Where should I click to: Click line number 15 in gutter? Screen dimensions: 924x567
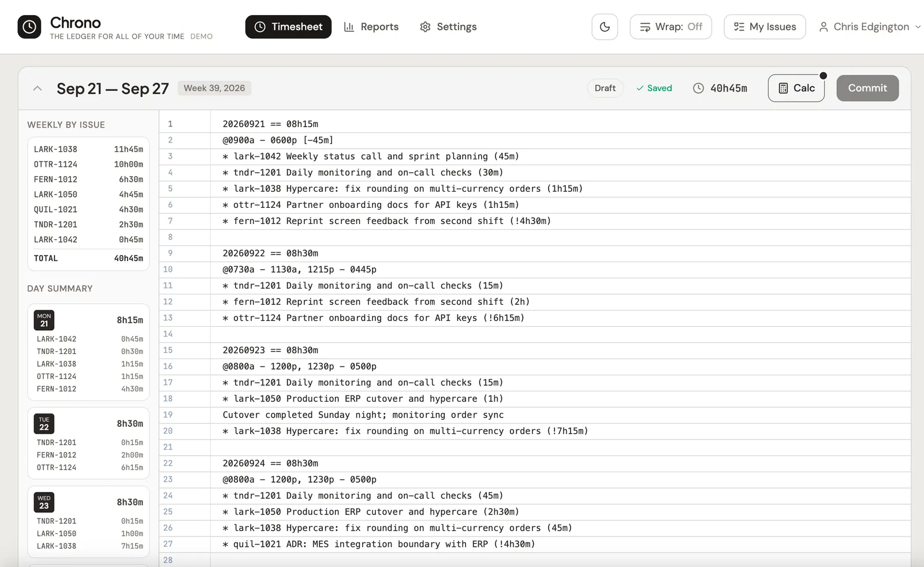pyautogui.click(x=168, y=350)
